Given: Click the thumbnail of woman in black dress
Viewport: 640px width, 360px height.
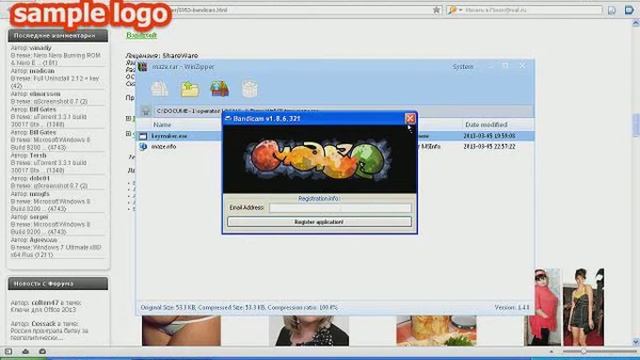Looking at the screenshot, I should point(583,307).
